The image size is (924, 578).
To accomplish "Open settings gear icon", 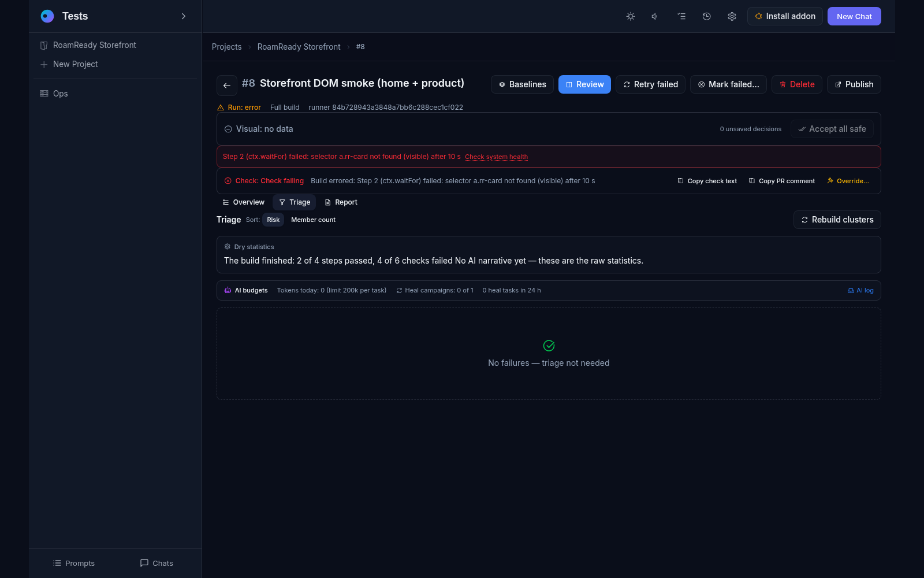I will pos(732,16).
